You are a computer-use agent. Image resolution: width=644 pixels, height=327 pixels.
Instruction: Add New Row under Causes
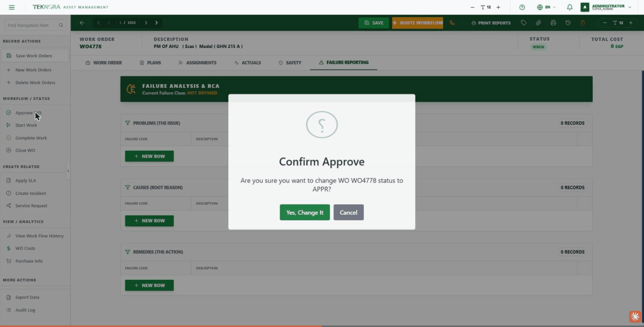149,221
